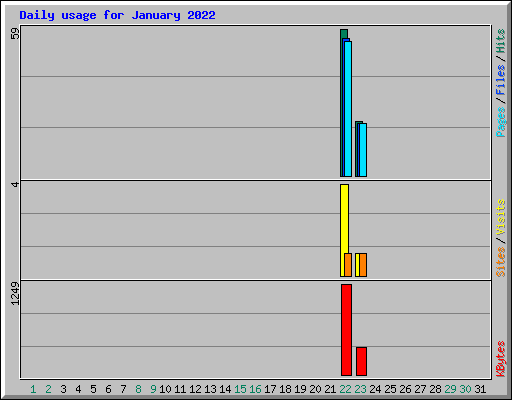
Task: Click day label 13 on the x-axis
Action: coord(210,389)
